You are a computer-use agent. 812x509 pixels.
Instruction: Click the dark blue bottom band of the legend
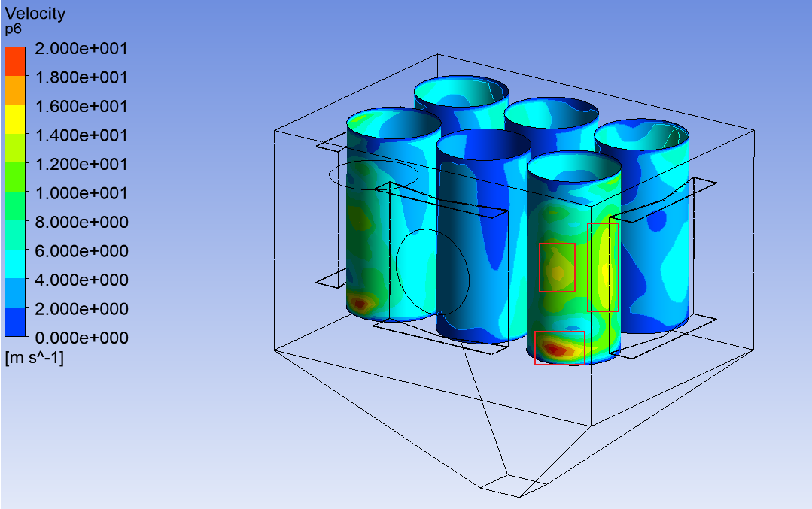[16, 323]
